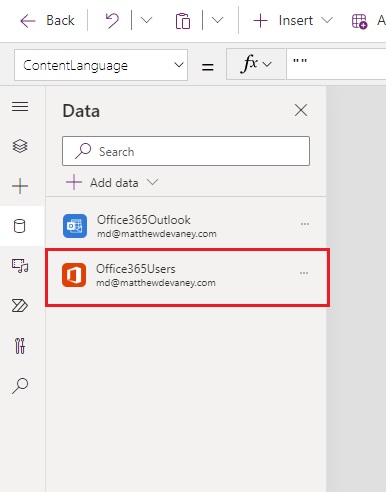Select the Office365Users data source
Viewport: 386px width, 492px height.
[x=188, y=277]
